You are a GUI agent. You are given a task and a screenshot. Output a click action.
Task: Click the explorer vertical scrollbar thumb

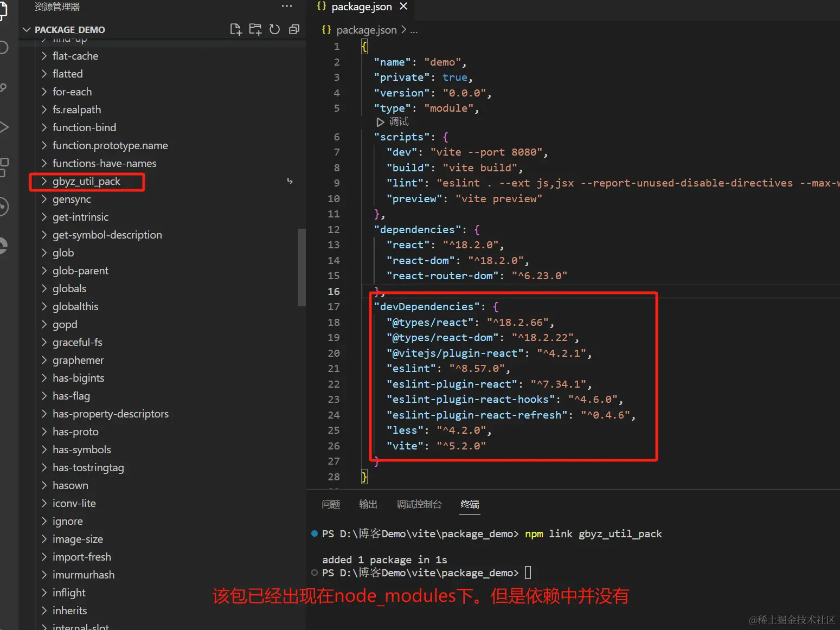pos(302,268)
